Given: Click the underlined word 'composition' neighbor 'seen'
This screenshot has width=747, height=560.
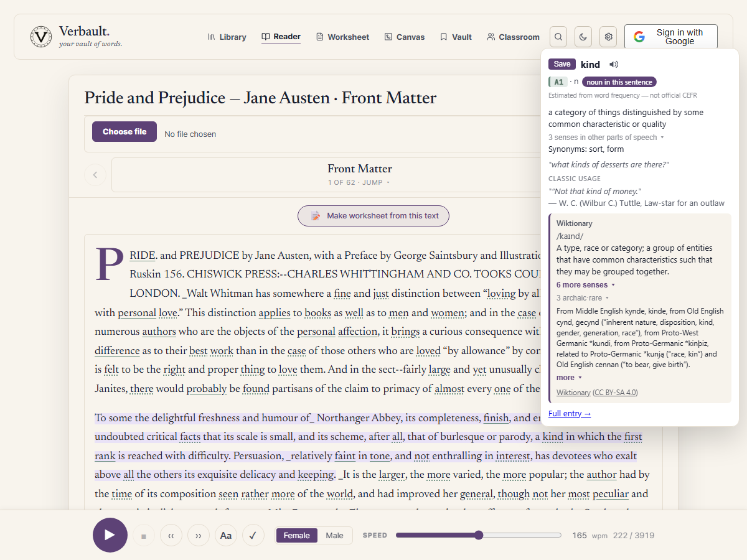Looking at the screenshot, I should 228,494.
